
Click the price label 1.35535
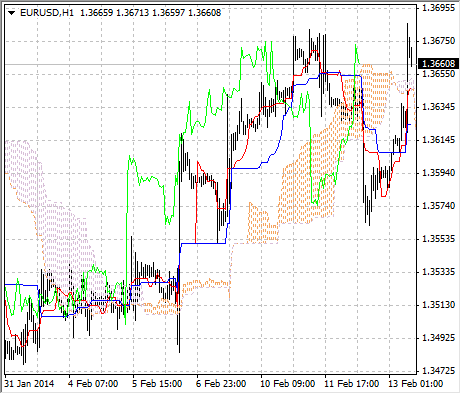click(438, 239)
